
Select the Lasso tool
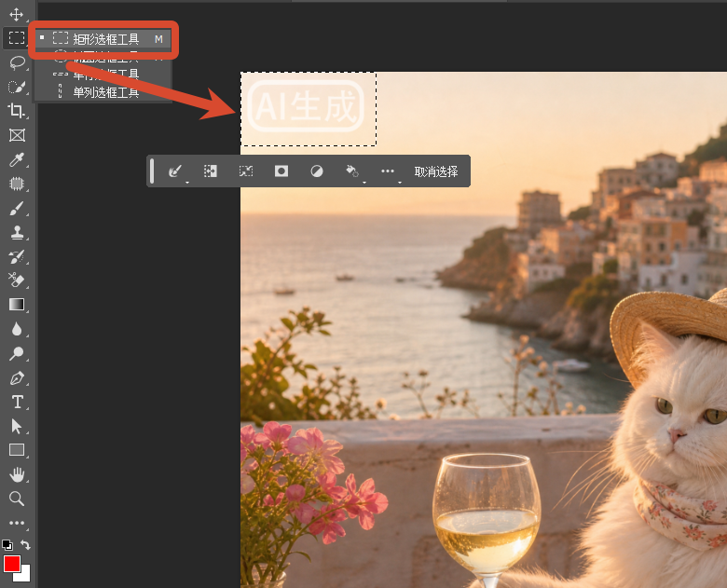coord(17,62)
